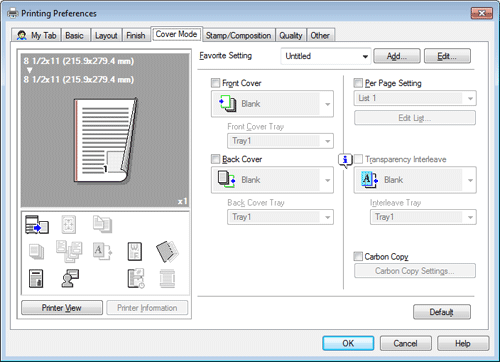Open the Favorite Setting dropdown

coord(326,56)
